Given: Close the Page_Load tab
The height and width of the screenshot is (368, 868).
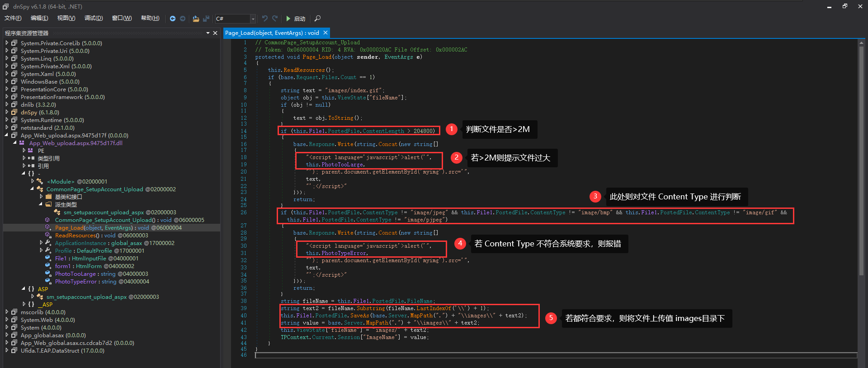Looking at the screenshot, I should pos(325,33).
